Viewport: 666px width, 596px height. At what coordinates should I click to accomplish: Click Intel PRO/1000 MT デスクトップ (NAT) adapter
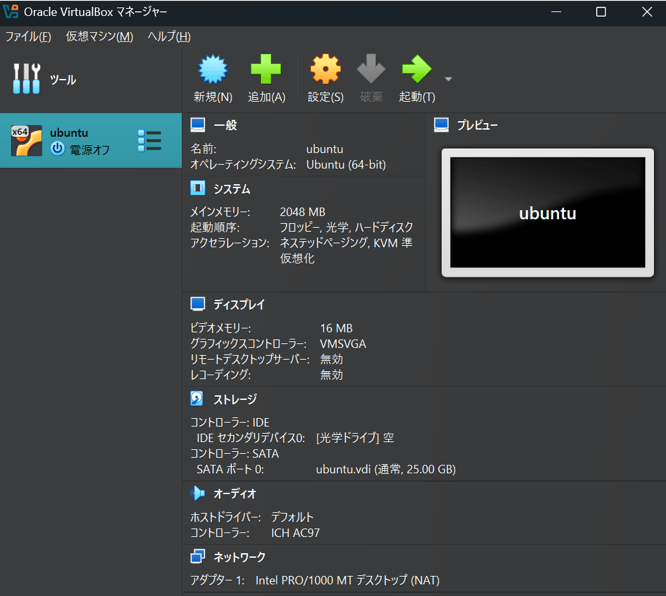(347, 580)
